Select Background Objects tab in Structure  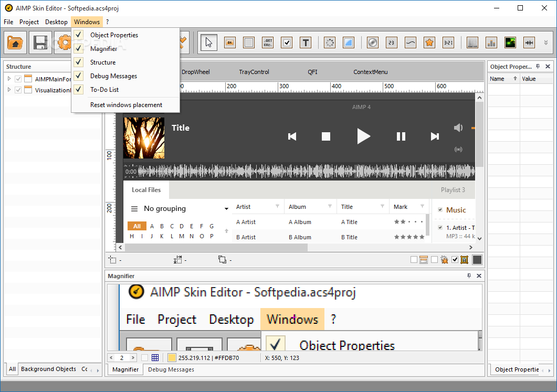(48, 369)
